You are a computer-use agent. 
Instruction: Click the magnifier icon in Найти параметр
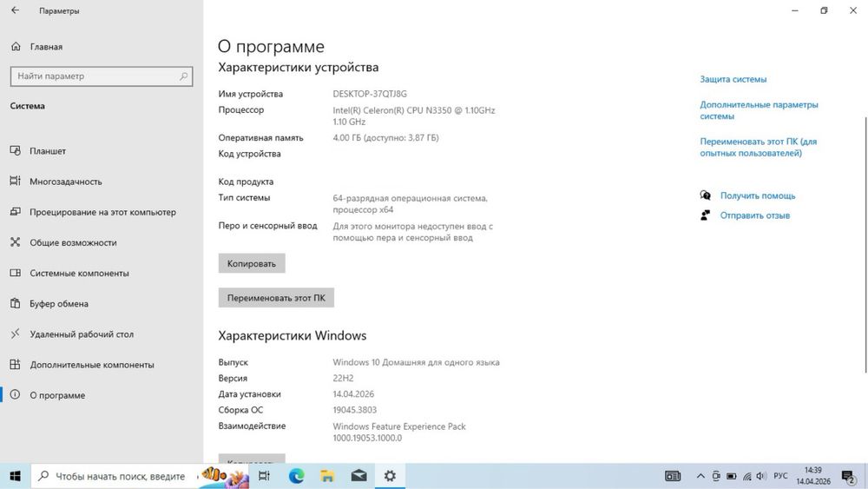pyautogui.click(x=183, y=76)
